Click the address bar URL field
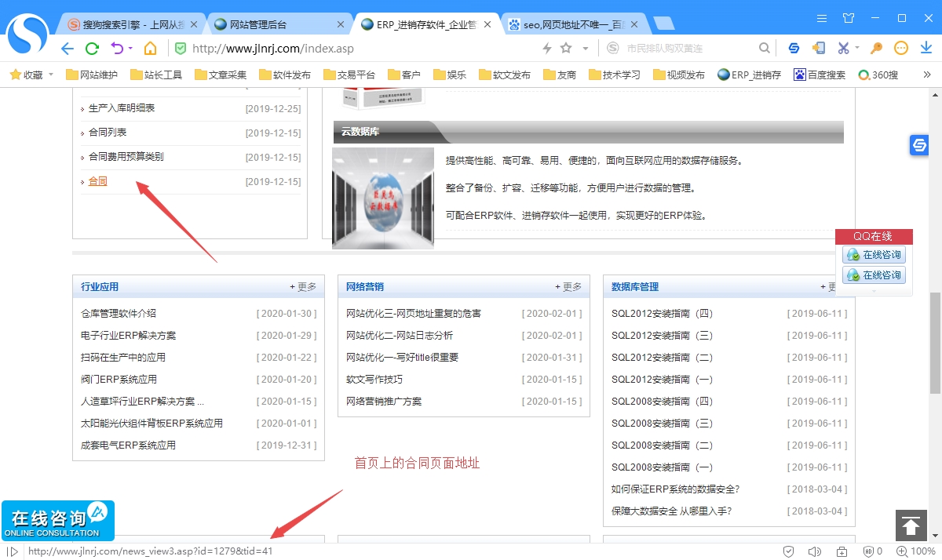This screenshot has width=942, height=560. tap(353, 49)
